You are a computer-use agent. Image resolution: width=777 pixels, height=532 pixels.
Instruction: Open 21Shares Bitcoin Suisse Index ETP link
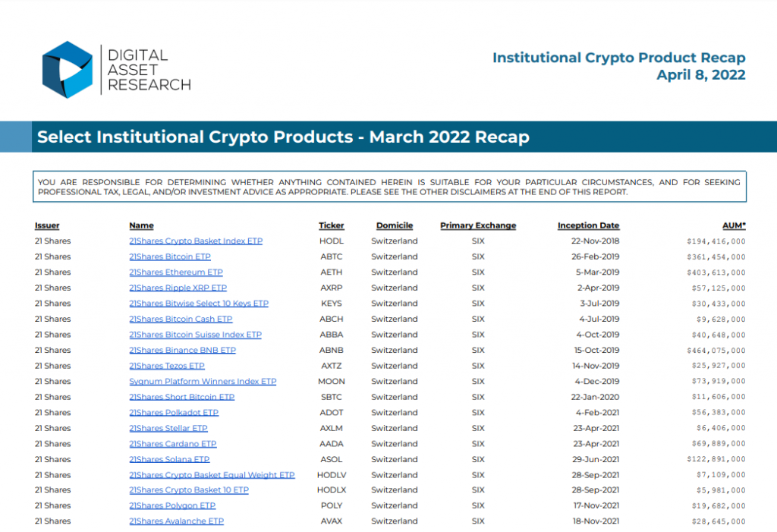coord(195,335)
